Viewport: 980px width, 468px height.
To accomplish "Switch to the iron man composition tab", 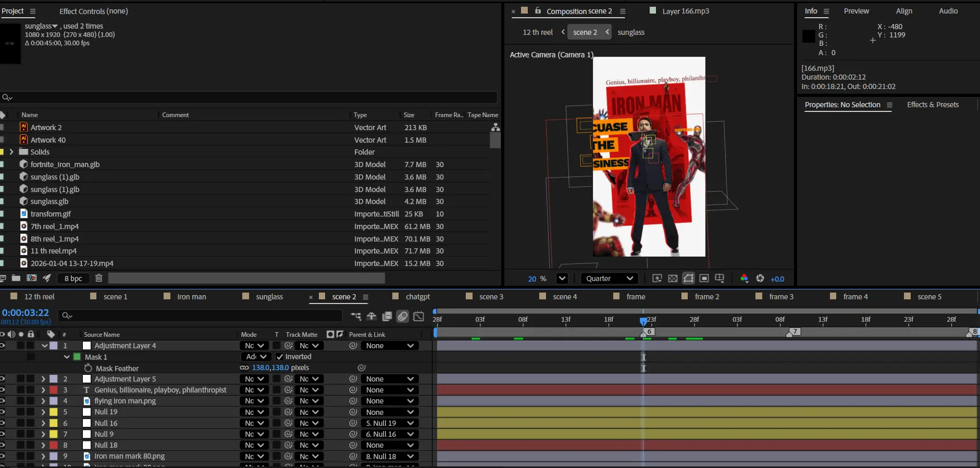I will [191, 297].
